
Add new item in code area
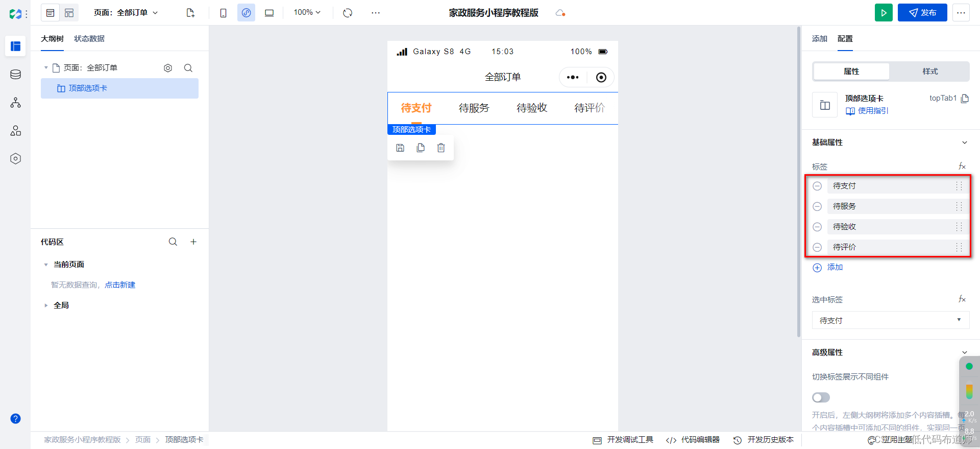click(x=193, y=242)
